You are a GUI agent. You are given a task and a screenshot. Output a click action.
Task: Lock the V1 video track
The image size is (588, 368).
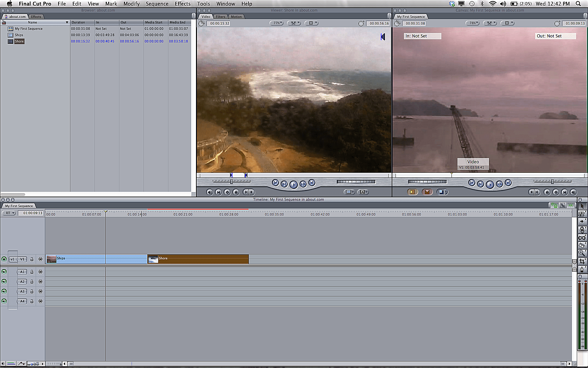31,259
